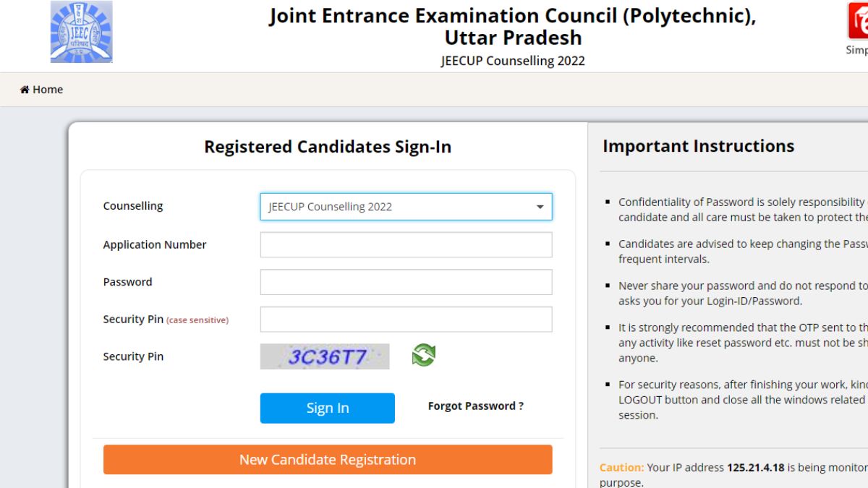Click New Candidate Registration
The width and height of the screenshot is (868, 488).
[327, 459]
